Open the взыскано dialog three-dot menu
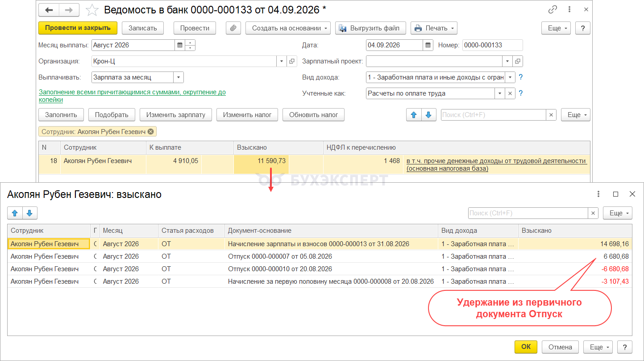The width and height of the screenshot is (644, 361). (598, 194)
